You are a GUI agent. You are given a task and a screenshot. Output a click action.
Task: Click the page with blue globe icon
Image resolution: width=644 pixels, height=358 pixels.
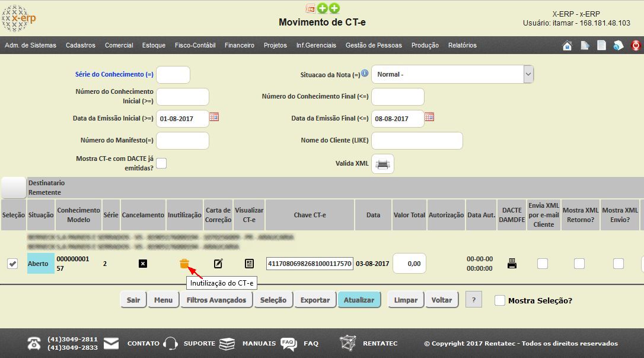pos(618,45)
